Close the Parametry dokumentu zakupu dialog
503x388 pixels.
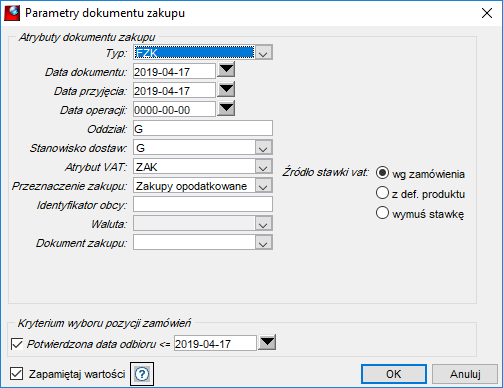click(x=487, y=13)
